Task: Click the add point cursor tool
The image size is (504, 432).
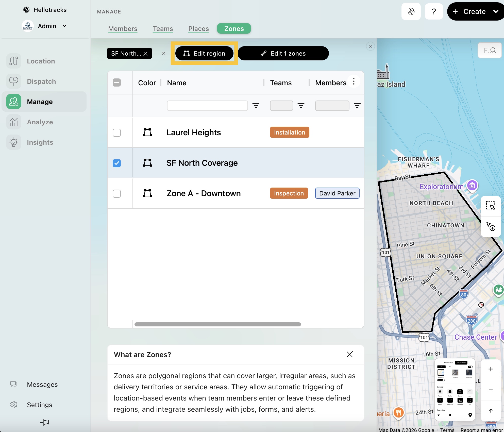Action: click(x=491, y=226)
